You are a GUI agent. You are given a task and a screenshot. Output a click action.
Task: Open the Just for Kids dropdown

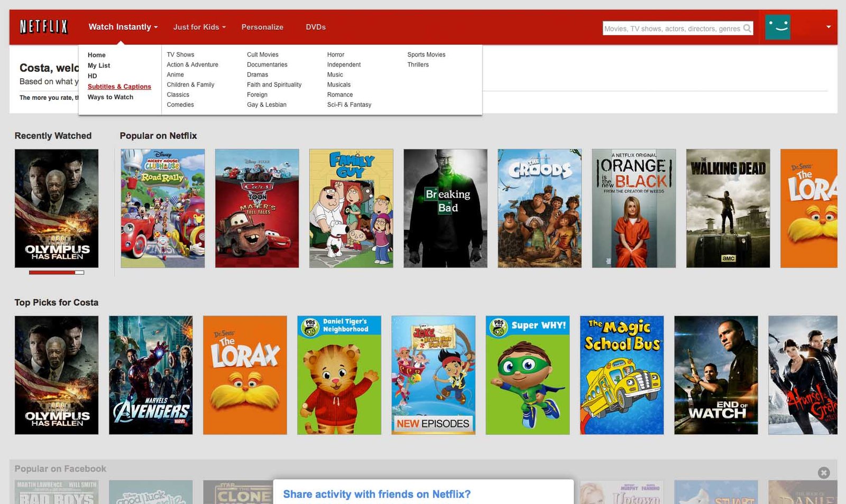(x=199, y=27)
